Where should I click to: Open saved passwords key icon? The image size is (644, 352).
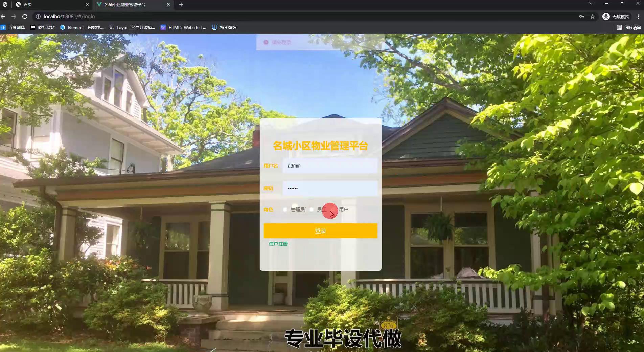coord(581,16)
